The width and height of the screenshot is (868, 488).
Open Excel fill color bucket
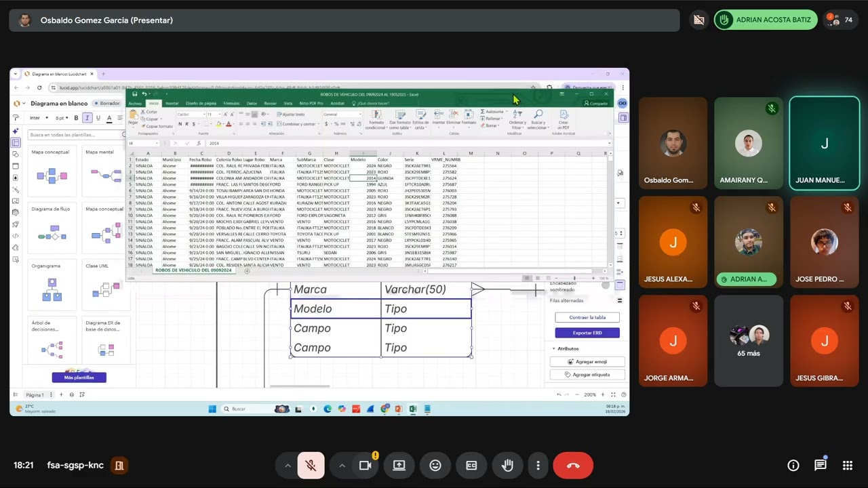[218, 124]
